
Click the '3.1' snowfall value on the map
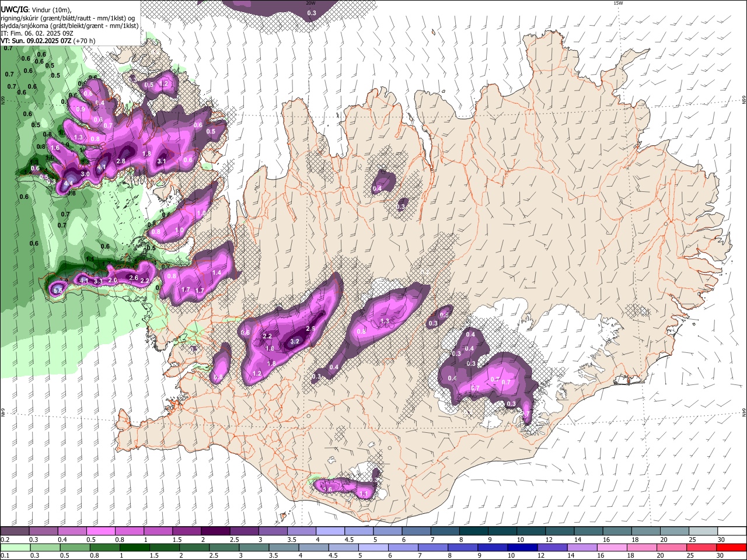tap(162, 161)
